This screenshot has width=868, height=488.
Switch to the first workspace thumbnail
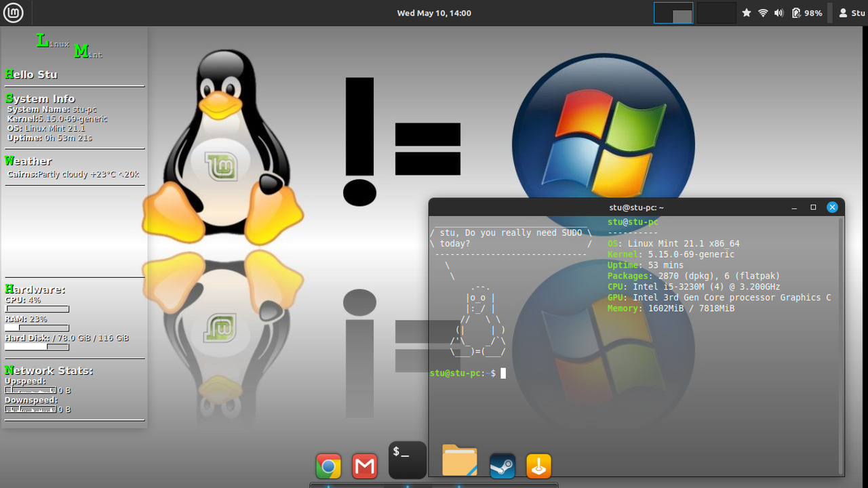coord(673,13)
